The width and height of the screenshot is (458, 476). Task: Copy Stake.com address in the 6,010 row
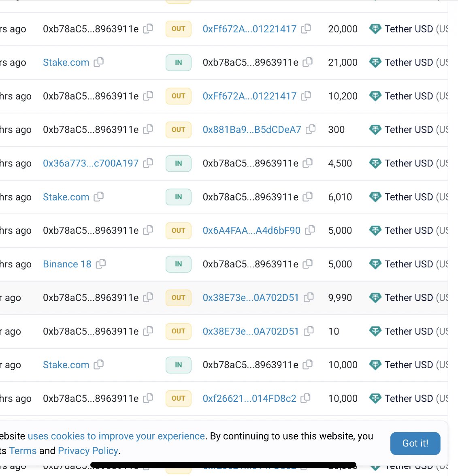(99, 197)
